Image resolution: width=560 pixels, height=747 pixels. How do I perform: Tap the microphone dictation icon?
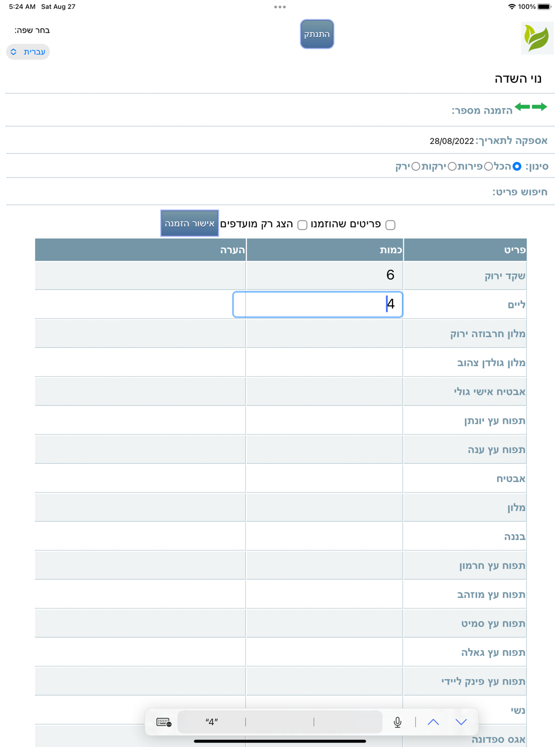point(398,722)
